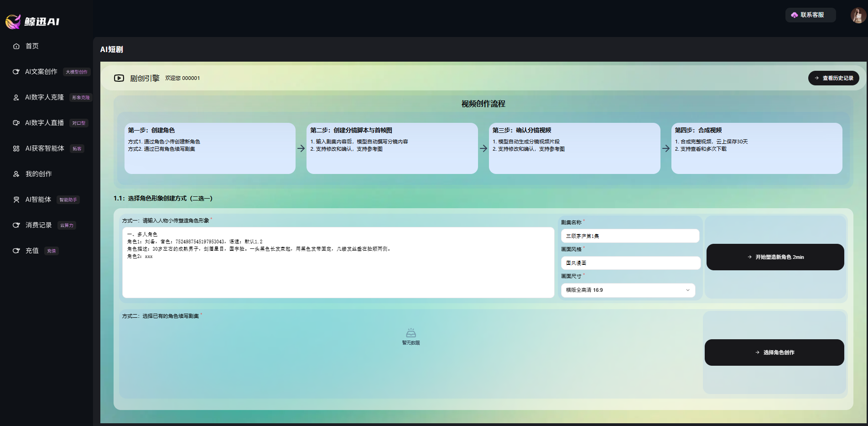Open the user avatar in top right

click(858, 15)
